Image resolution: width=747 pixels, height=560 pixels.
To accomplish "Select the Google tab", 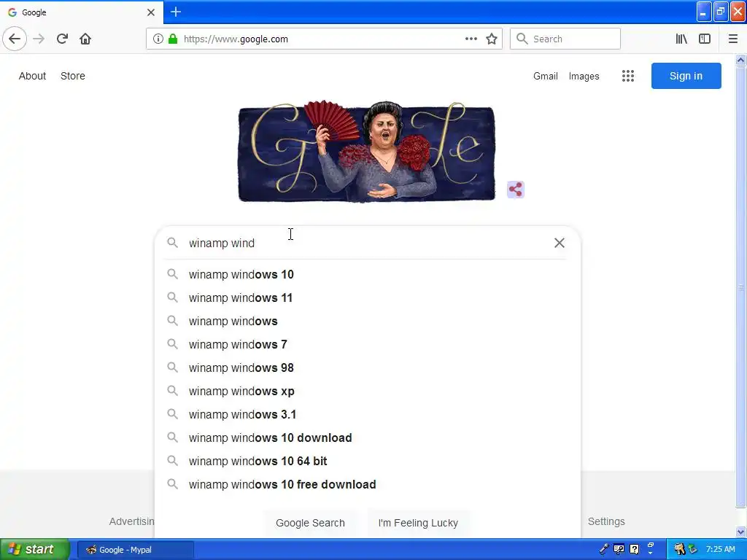I will click(81, 12).
